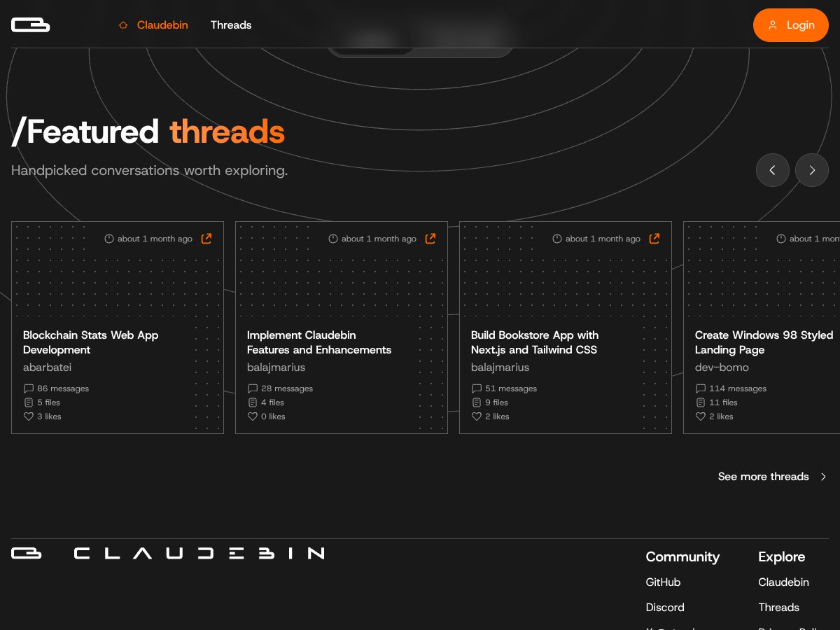Click the person icon on Login button
This screenshot has width=840, height=630.
773,25
